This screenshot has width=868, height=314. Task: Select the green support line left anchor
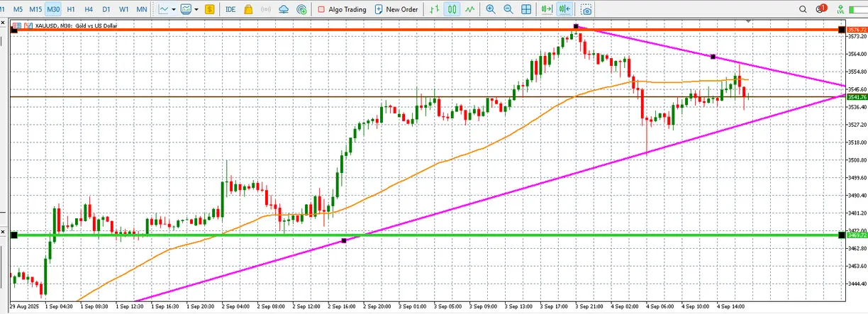pos(13,235)
